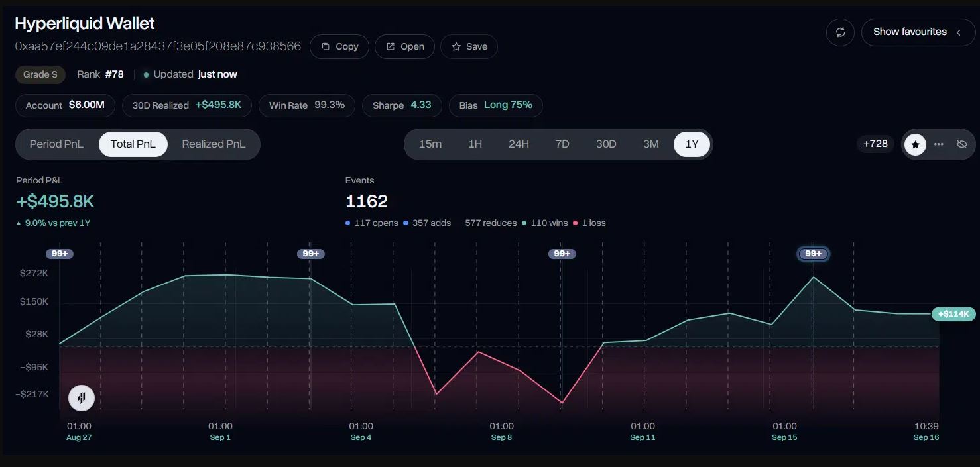Click the refresh icon button

840,32
